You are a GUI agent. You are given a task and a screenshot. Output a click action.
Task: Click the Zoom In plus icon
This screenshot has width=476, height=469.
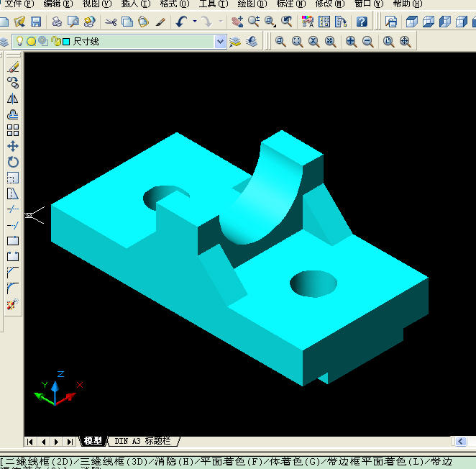tap(351, 42)
